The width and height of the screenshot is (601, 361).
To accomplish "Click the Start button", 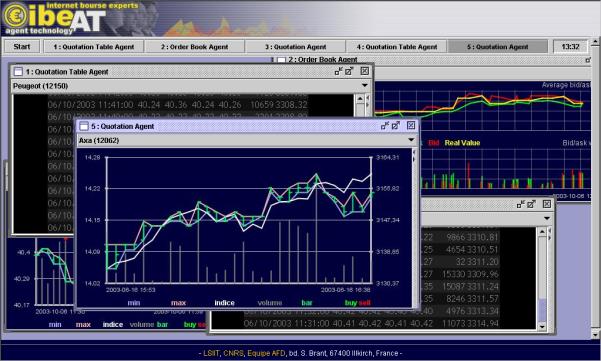I will (x=22, y=47).
